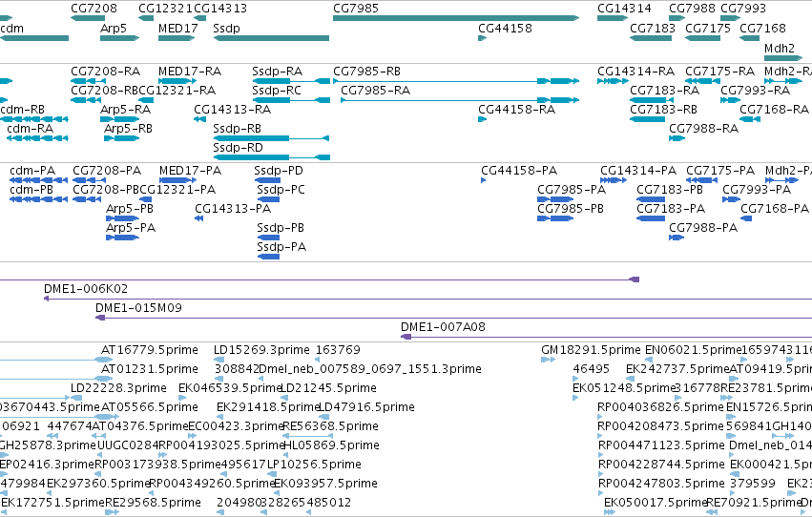Click protein CG7988-PA

coord(677,237)
